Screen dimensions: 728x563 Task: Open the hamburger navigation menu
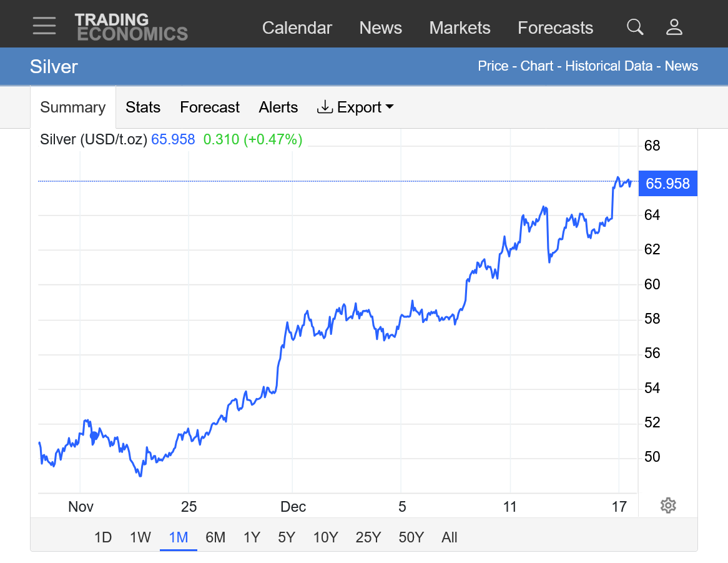point(44,26)
